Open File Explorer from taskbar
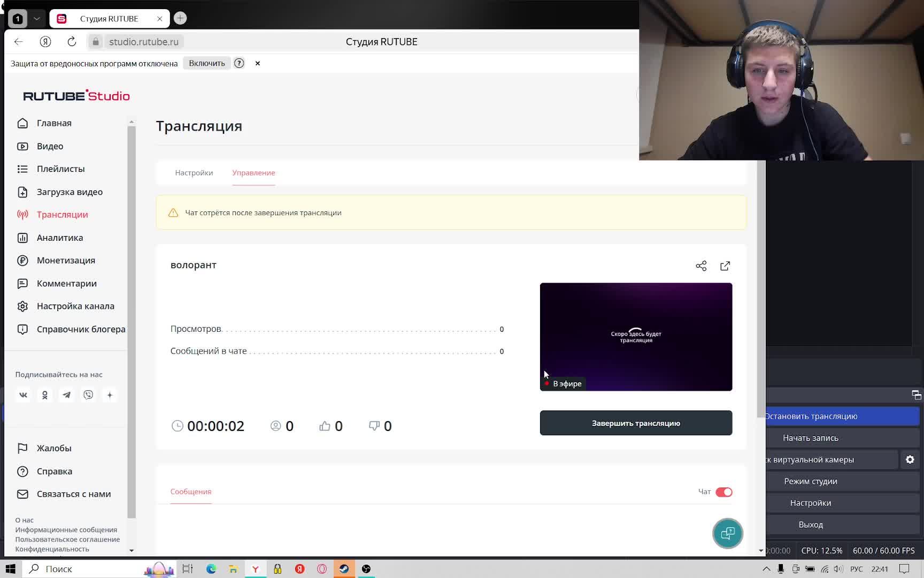924x578 pixels. [x=233, y=569]
